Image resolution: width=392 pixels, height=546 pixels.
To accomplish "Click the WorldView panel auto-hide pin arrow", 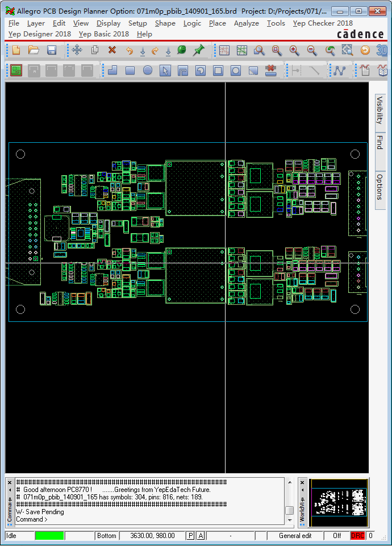I will [x=302, y=490].
